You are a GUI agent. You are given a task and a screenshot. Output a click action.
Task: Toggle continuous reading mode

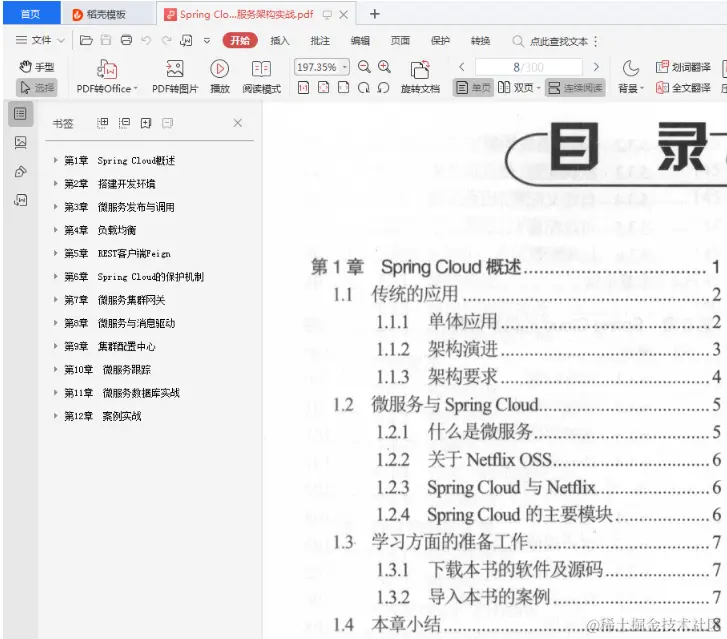click(x=575, y=88)
